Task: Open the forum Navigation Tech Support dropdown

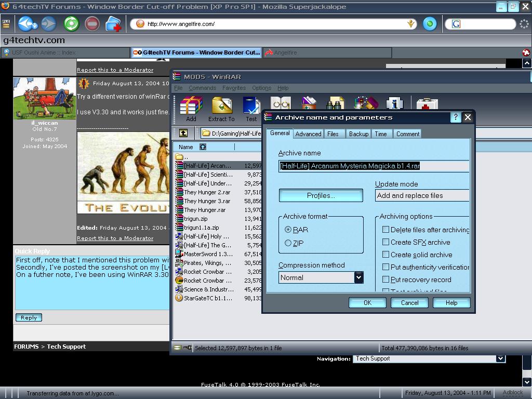Action: click(500, 358)
